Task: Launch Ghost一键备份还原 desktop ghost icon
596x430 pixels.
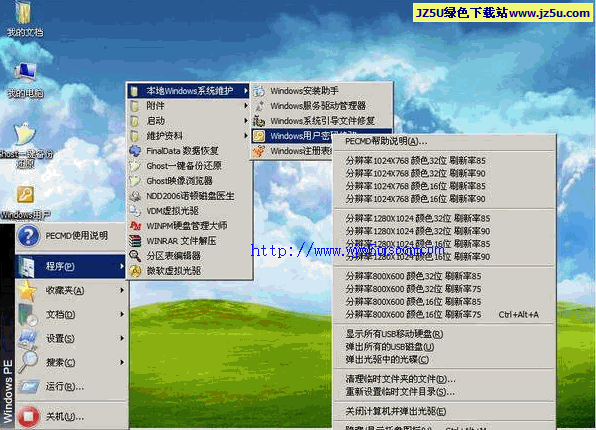Action: tap(25, 134)
